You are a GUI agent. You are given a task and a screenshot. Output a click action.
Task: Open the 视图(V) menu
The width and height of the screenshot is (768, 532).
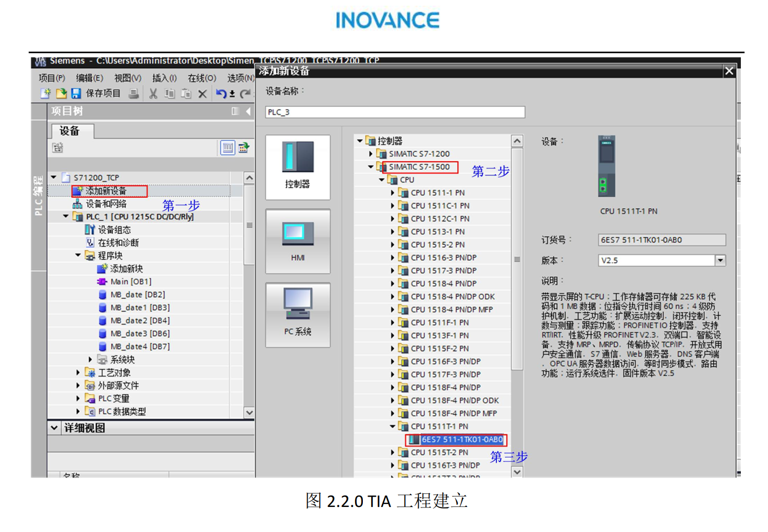point(128,78)
